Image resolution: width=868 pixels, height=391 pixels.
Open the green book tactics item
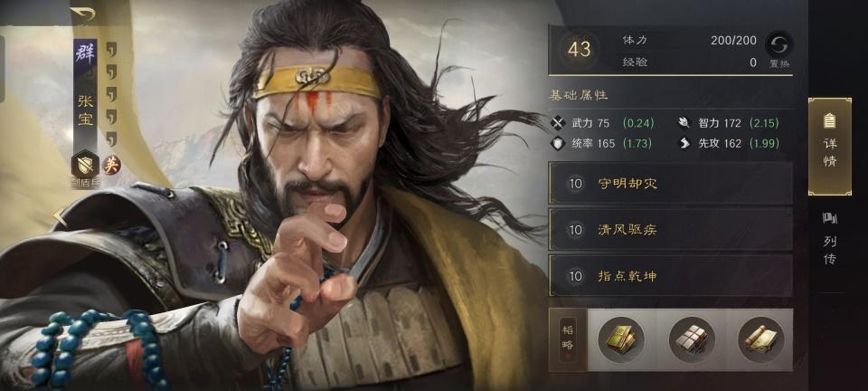tap(621, 339)
